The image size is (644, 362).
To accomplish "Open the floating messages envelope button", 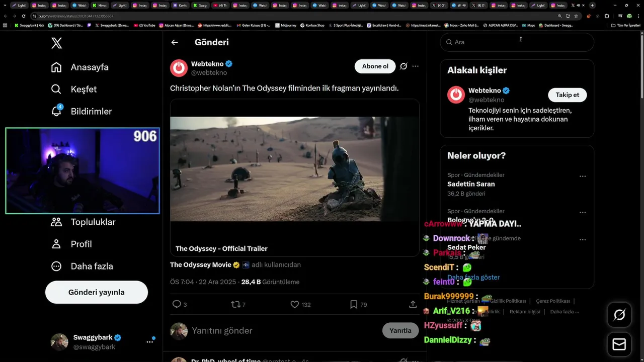I will pos(619,344).
